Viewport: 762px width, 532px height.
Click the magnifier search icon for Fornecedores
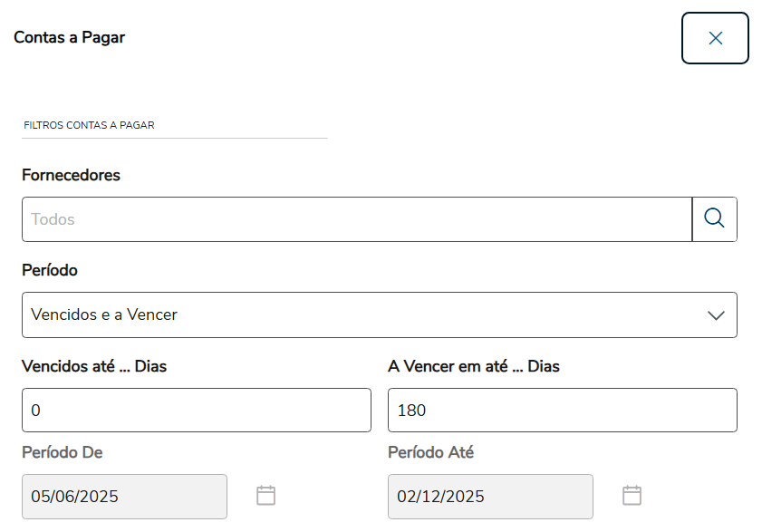(x=714, y=219)
